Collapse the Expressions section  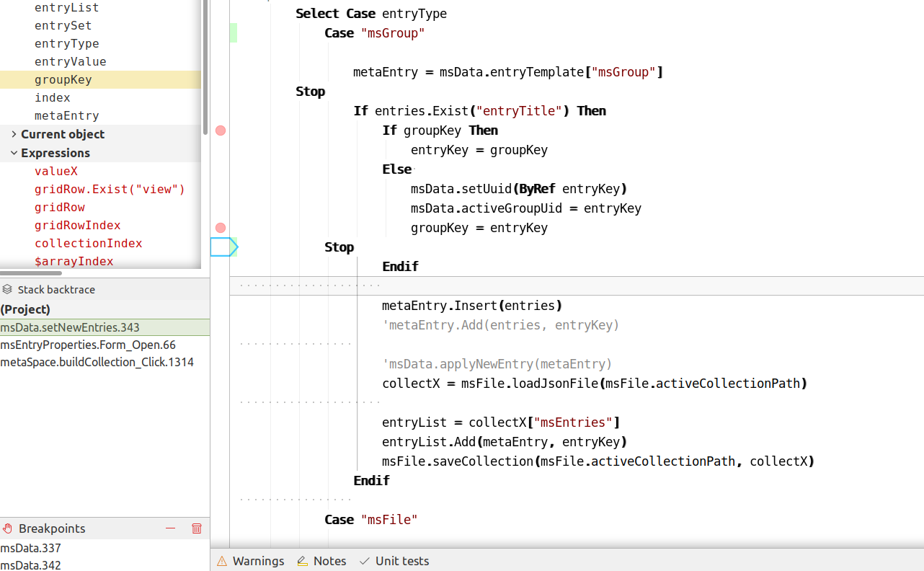point(14,153)
